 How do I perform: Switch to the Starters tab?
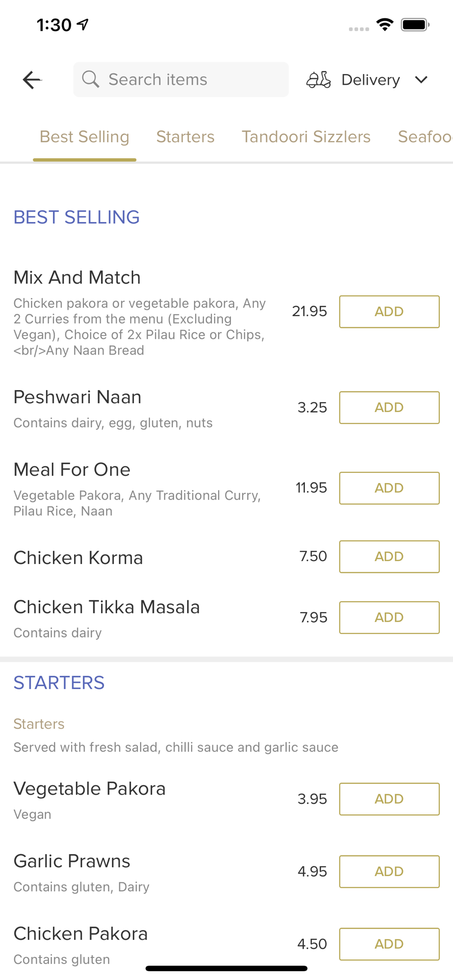point(185,137)
